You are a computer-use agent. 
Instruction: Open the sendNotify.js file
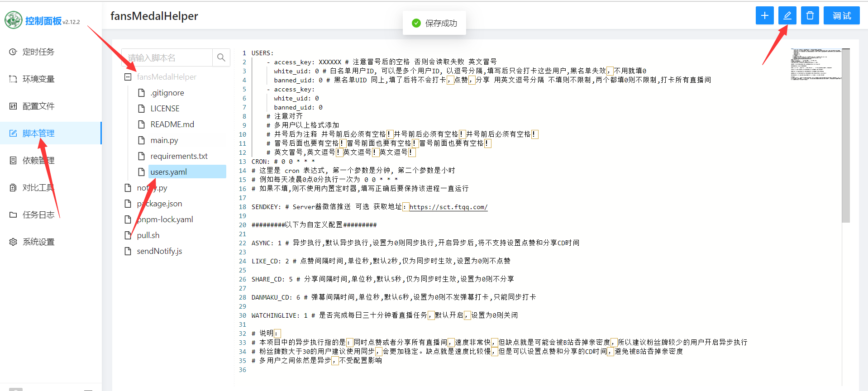[x=159, y=251]
